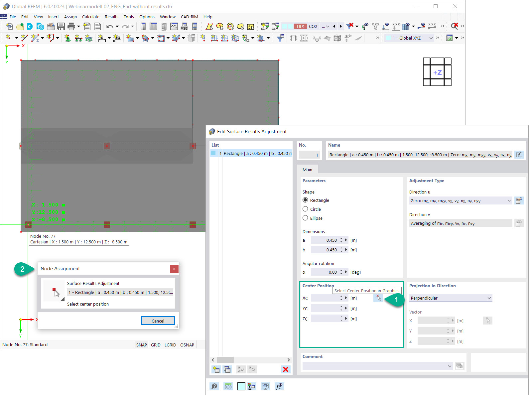Screen dimensions: 532x399
Task: Open the help balloon icon in dialog
Action: coord(214,386)
